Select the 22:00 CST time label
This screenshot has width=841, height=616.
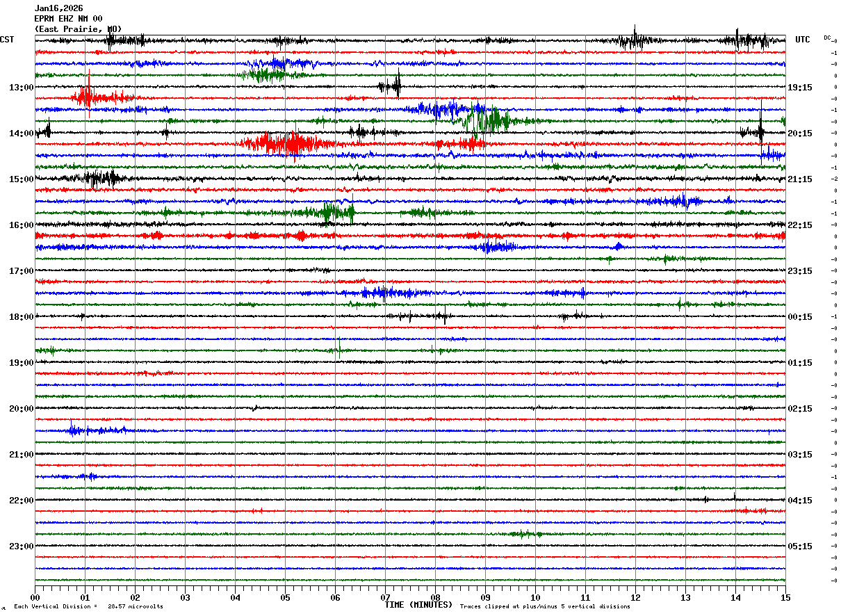(x=22, y=501)
